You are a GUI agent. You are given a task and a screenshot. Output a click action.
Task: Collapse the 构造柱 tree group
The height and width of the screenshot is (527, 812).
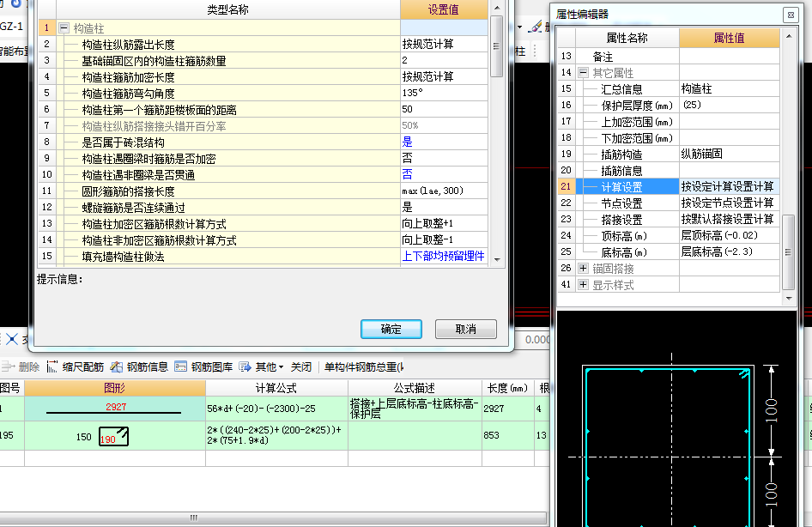(x=64, y=28)
